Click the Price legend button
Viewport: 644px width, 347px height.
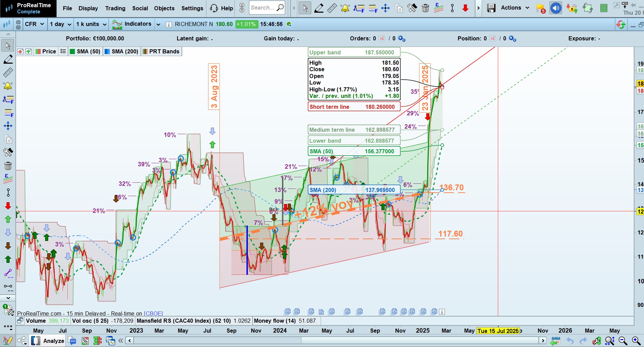(46, 51)
